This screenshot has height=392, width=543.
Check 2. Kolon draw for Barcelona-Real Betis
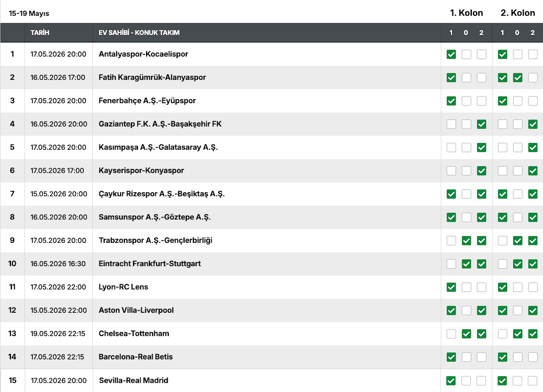(x=517, y=357)
